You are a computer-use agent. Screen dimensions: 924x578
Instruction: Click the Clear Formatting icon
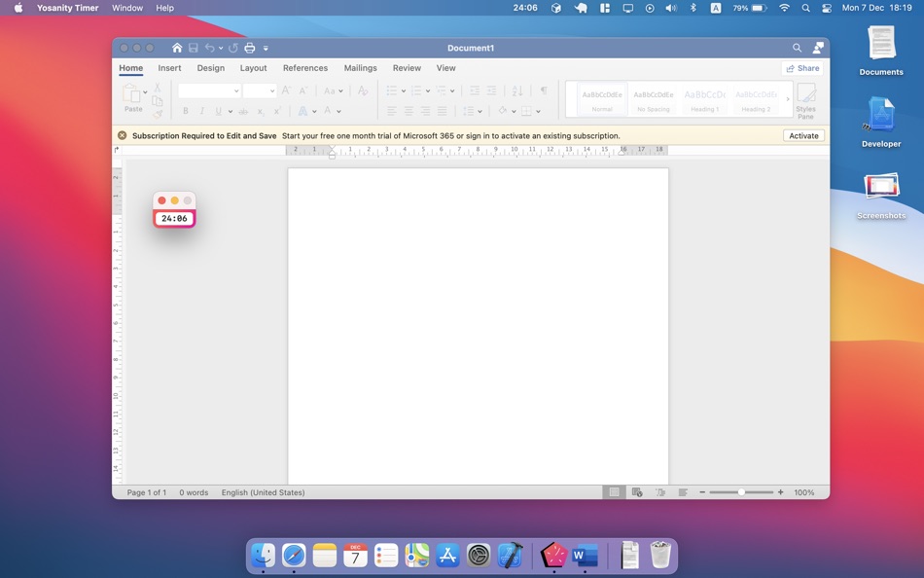363,90
